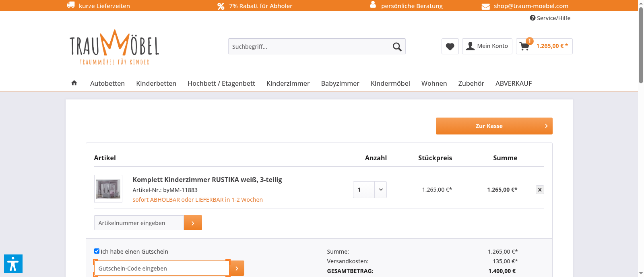The height and width of the screenshot is (277, 644).
Task: Open the accessibility widget icon
Action: (x=13, y=264)
